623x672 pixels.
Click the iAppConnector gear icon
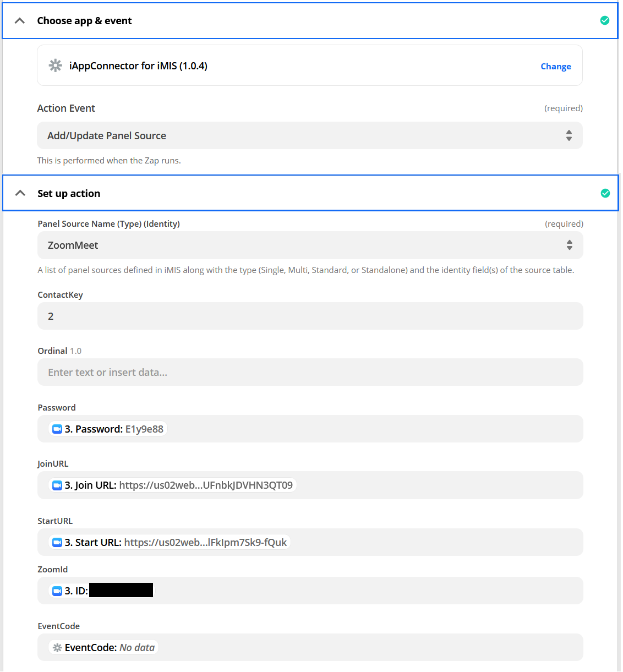tap(56, 65)
